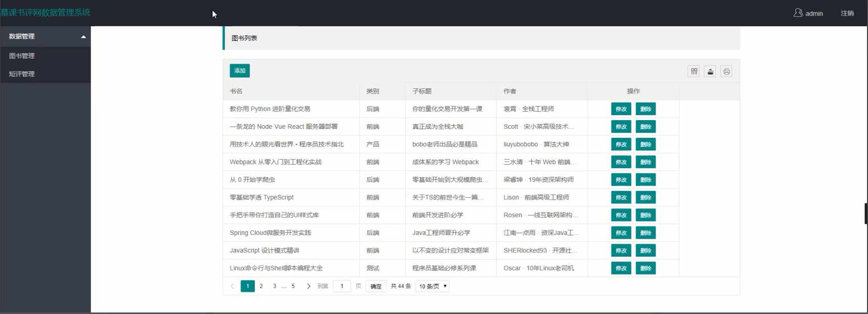Click 修改 for Webpack 从零入门到工程化实战
The image size is (868, 314).
point(621,162)
